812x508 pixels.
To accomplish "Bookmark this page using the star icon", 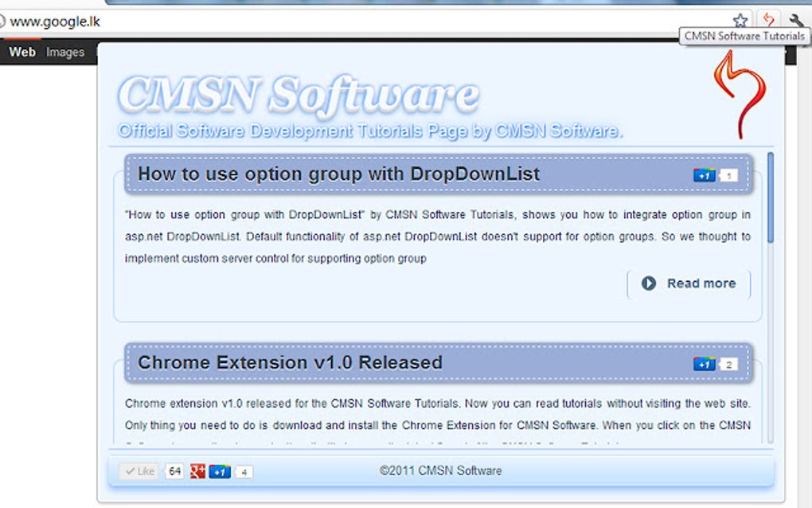I will pyautogui.click(x=740, y=20).
